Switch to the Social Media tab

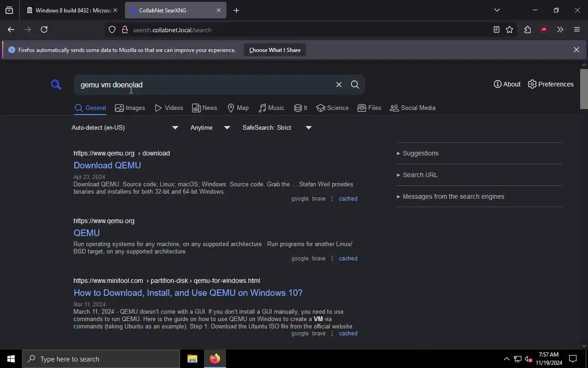click(x=413, y=108)
